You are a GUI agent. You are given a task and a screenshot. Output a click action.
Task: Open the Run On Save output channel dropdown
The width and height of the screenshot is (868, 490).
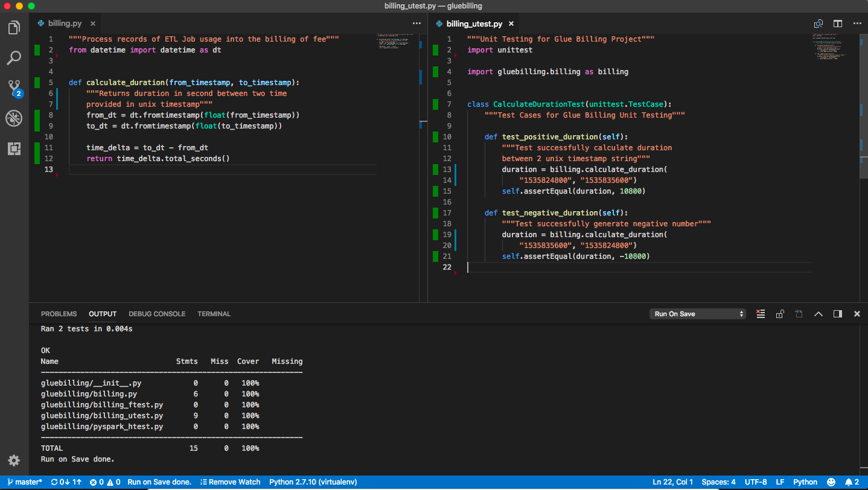pyautogui.click(x=698, y=314)
